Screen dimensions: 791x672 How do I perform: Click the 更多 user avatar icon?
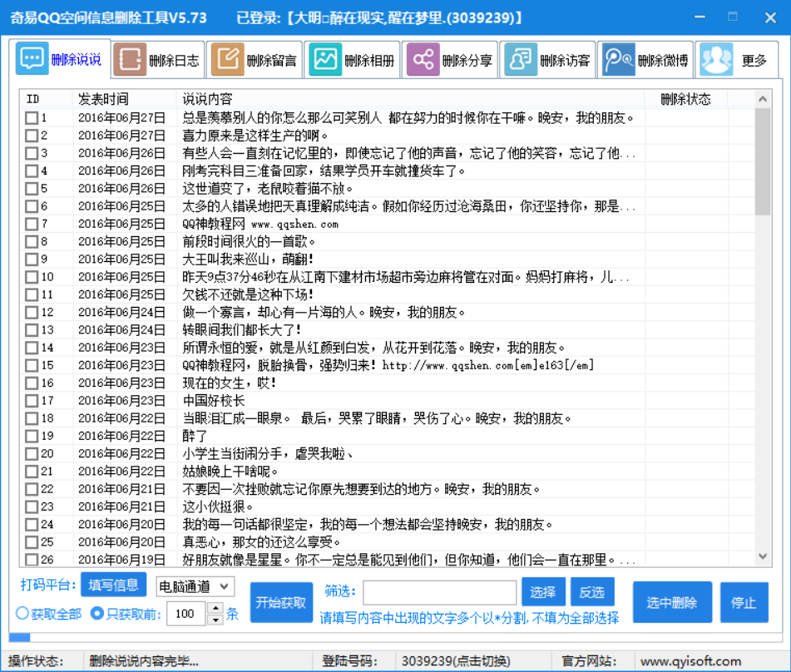716,60
